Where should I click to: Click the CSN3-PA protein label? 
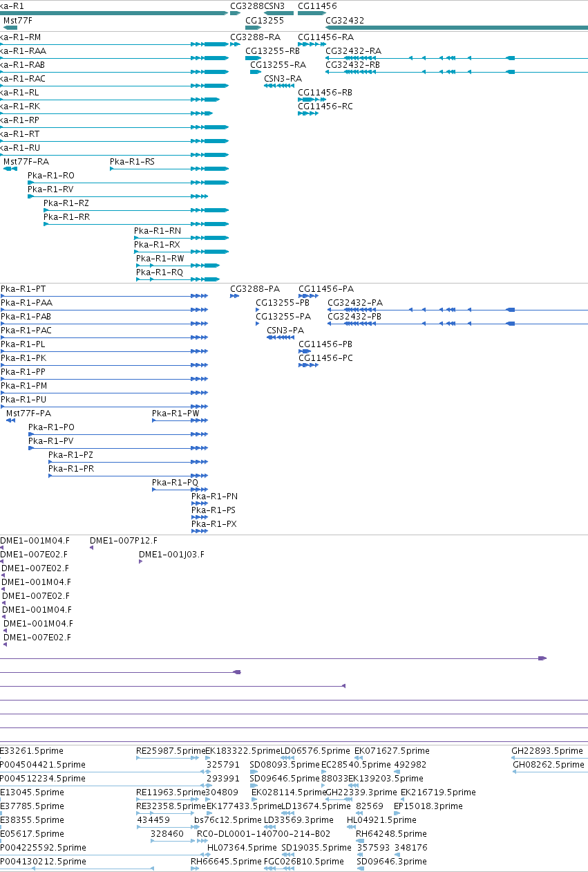click(x=285, y=331)
